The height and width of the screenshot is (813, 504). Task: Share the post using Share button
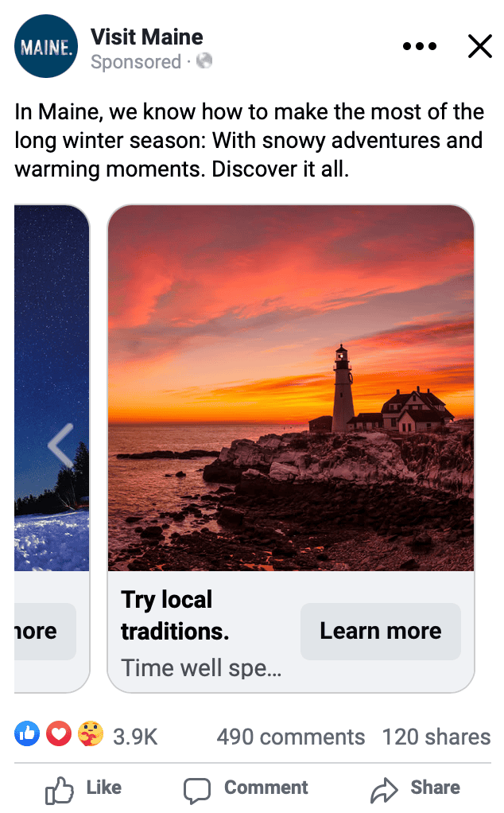tap(416, 788)
